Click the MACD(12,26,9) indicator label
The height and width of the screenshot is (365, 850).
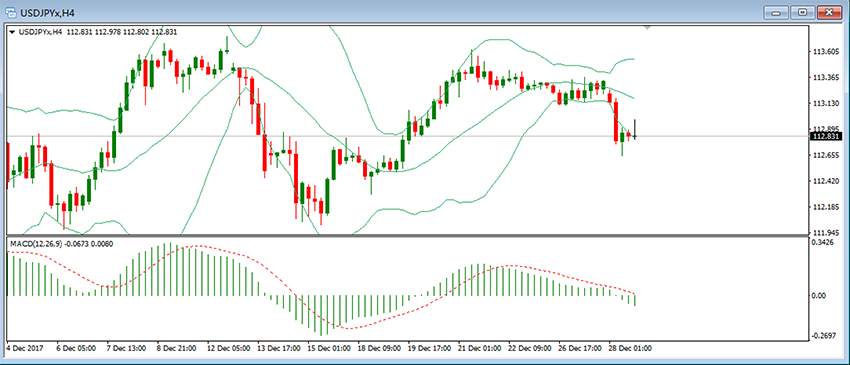pyautogui.click(x=62, y=244)
